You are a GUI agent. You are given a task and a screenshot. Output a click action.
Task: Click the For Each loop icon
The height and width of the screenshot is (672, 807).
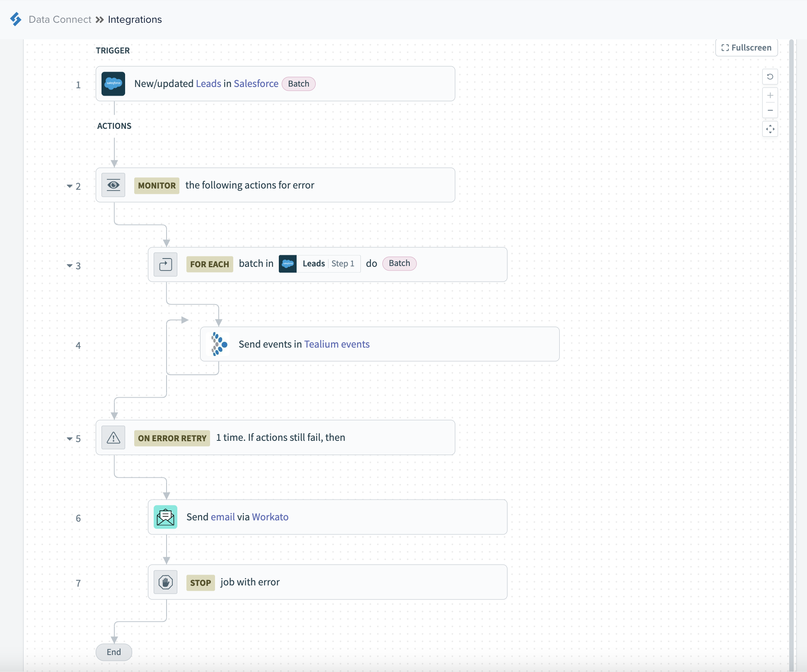165,264
